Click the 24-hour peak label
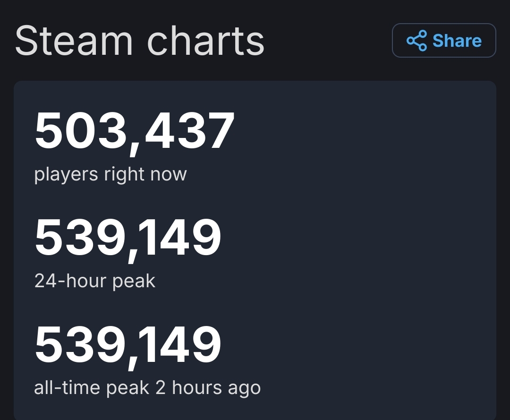This screenshot has width=510, height=420. pos(94,281)
